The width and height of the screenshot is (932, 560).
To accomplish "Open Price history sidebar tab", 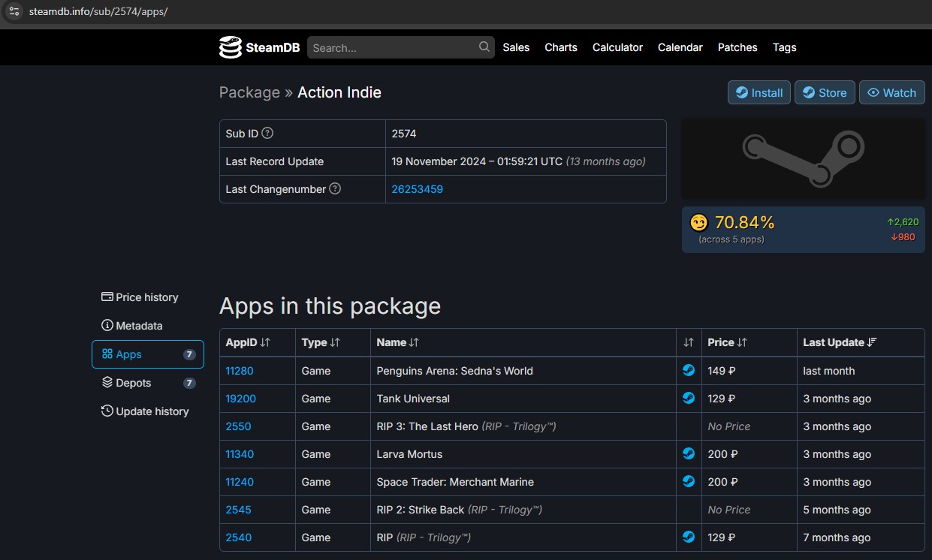I will point(147,297).
